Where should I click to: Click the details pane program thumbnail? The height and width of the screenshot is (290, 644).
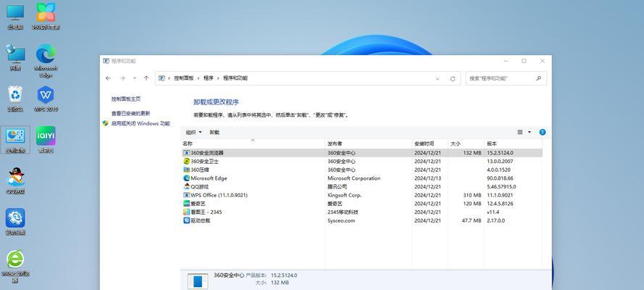pyautogui.click(x=198, y=281)
